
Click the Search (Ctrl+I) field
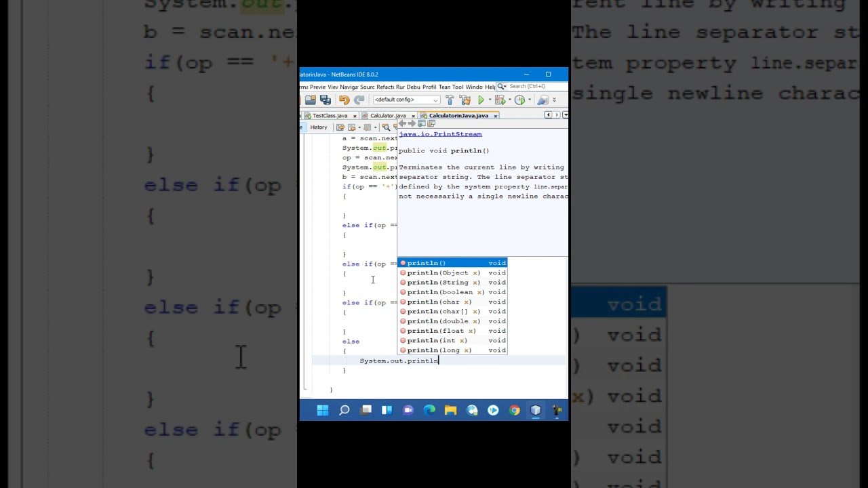click(538, 86)
